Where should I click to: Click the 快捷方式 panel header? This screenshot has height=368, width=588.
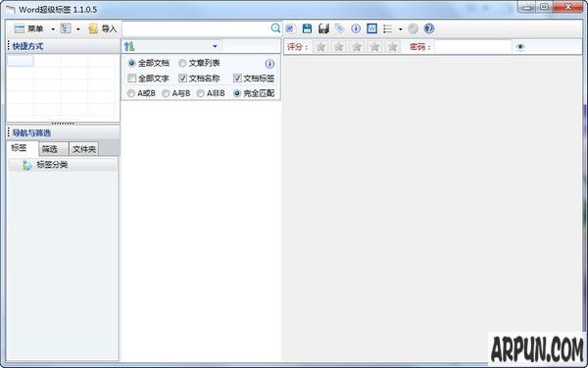[63, 46]
